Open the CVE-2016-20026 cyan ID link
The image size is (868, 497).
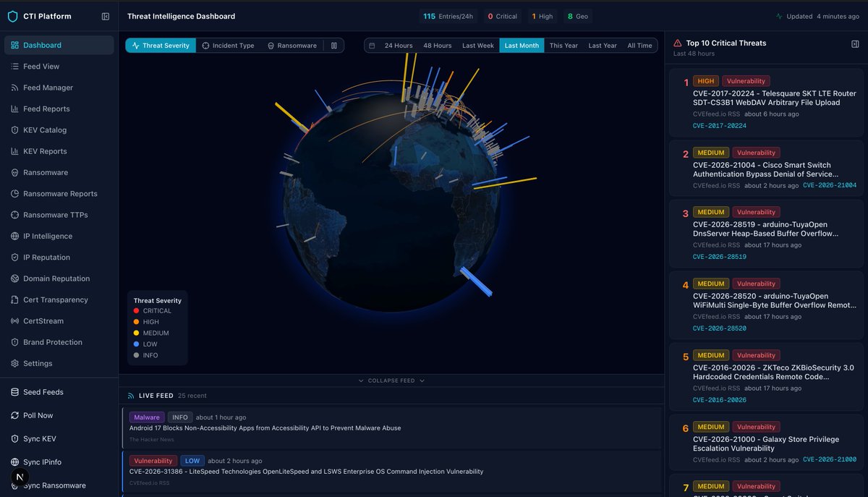click(x=720, y=400)
